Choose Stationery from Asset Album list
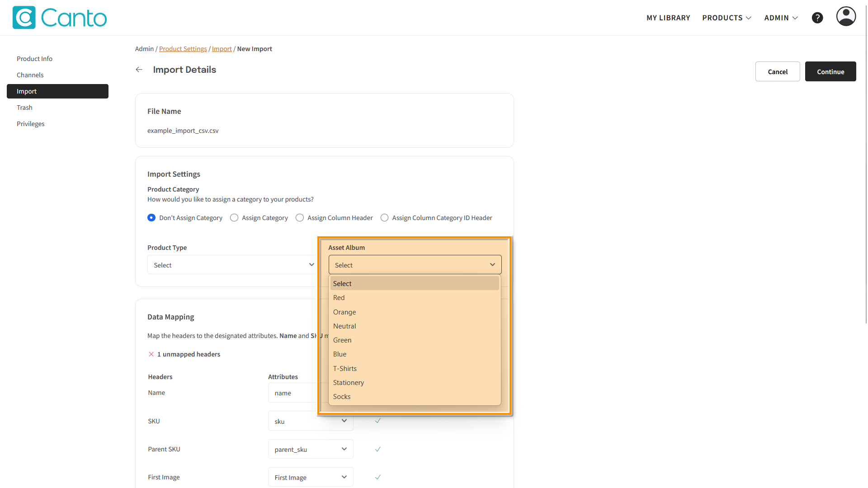Viewport: 868px width, 488px height. [349, 383]
